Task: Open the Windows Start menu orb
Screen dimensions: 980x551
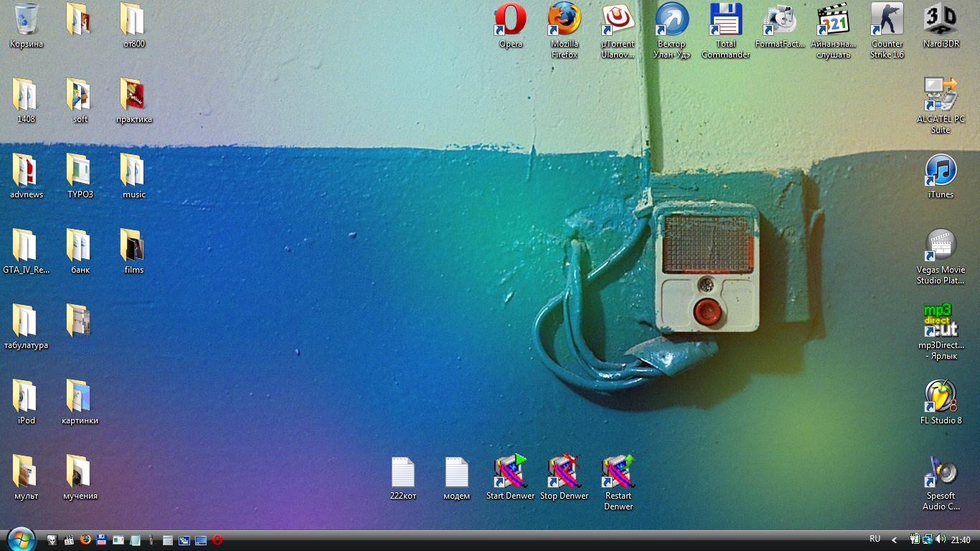Action: (21, 540)
